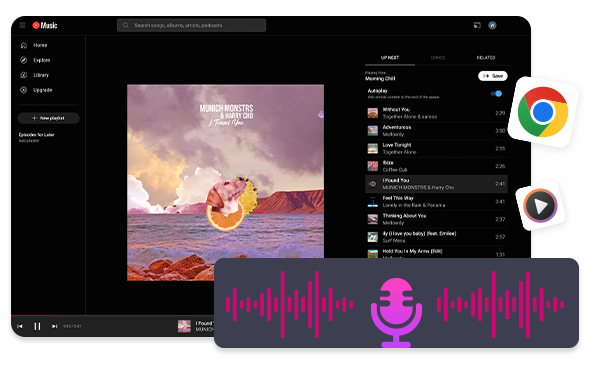595x381 pixels.
Task: Click the Upgrade icon
Action: 24,90
